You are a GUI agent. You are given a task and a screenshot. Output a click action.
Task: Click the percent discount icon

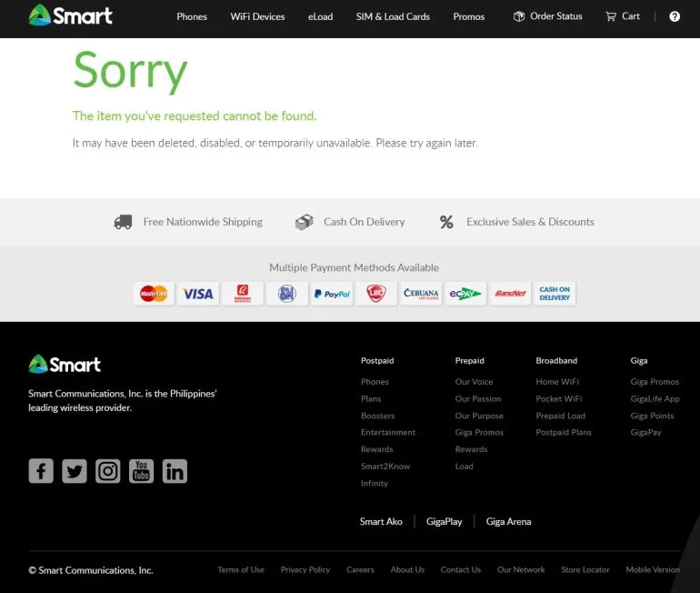446,222
